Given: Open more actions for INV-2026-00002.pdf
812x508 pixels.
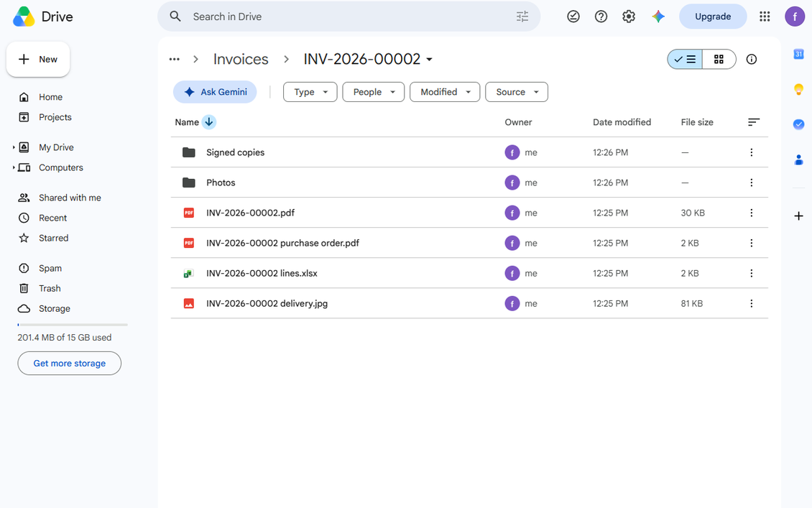Looking at the screenshot, I should click(x=752, y=213).
